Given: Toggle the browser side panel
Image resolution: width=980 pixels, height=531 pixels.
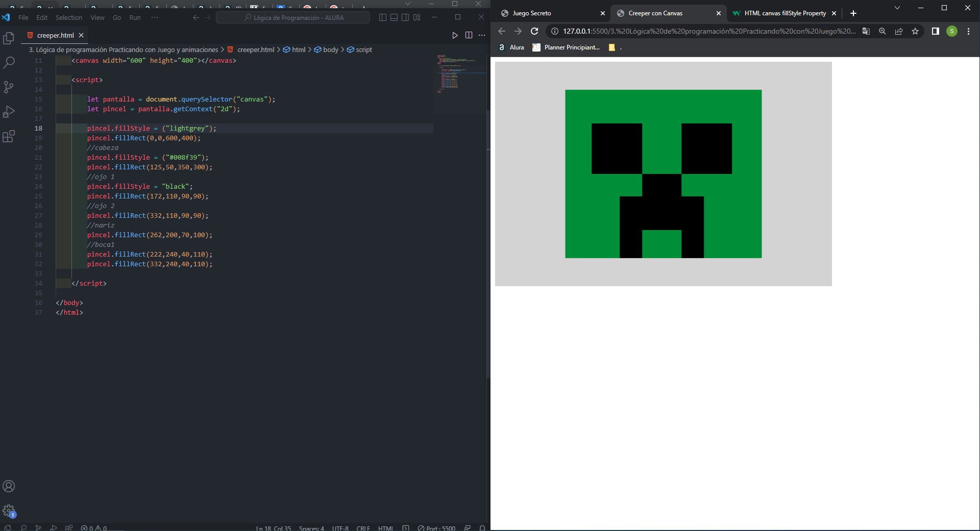Looking at the screenshot, I should 936,31.
